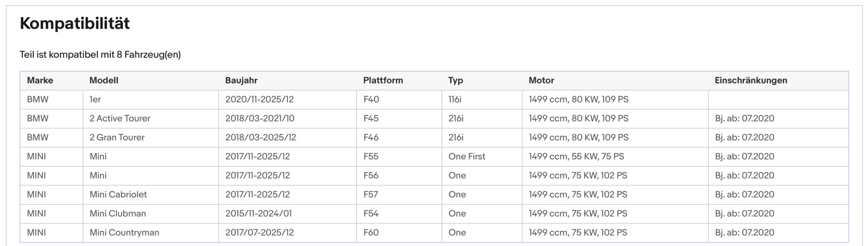868x246 pixels.
Task: Click 'Bj. ab: 07.2020' in 2 Gran Tourer row
Action: point(779,138)
